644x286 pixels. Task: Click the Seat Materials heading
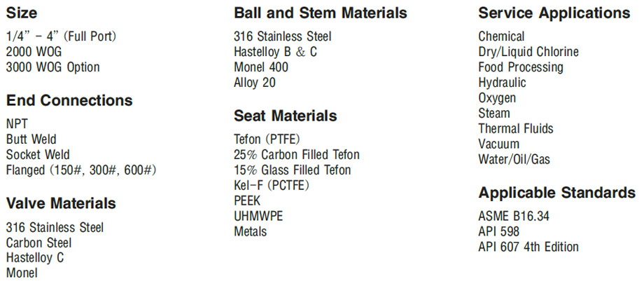[x=286, y=116]
